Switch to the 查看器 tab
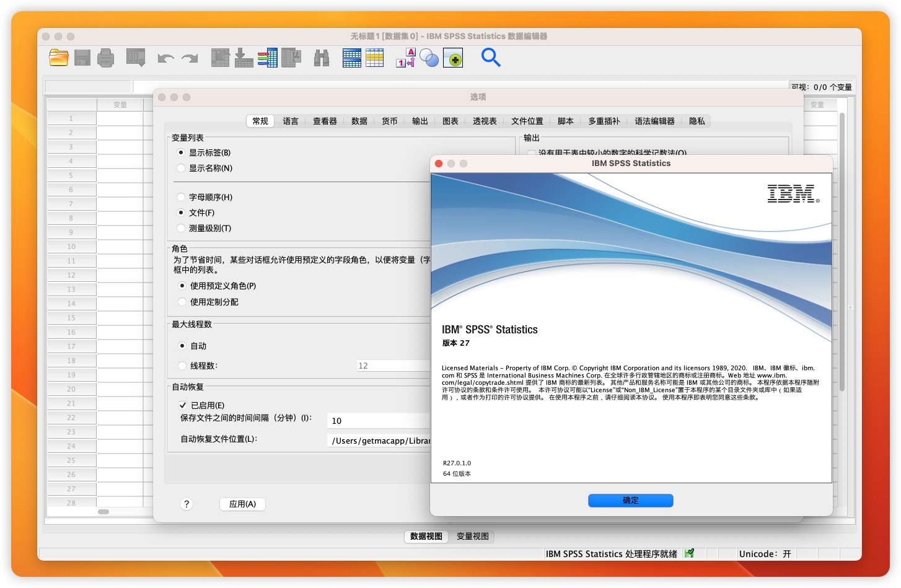 coord(325,121)
